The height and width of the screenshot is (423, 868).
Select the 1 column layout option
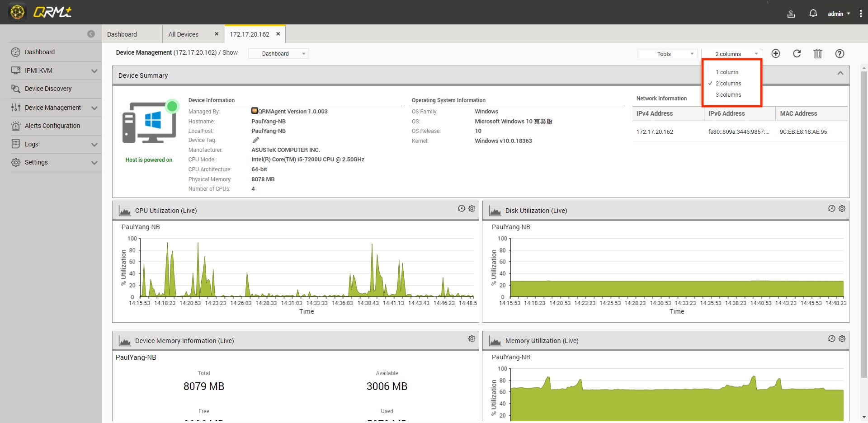pos(729,72)
